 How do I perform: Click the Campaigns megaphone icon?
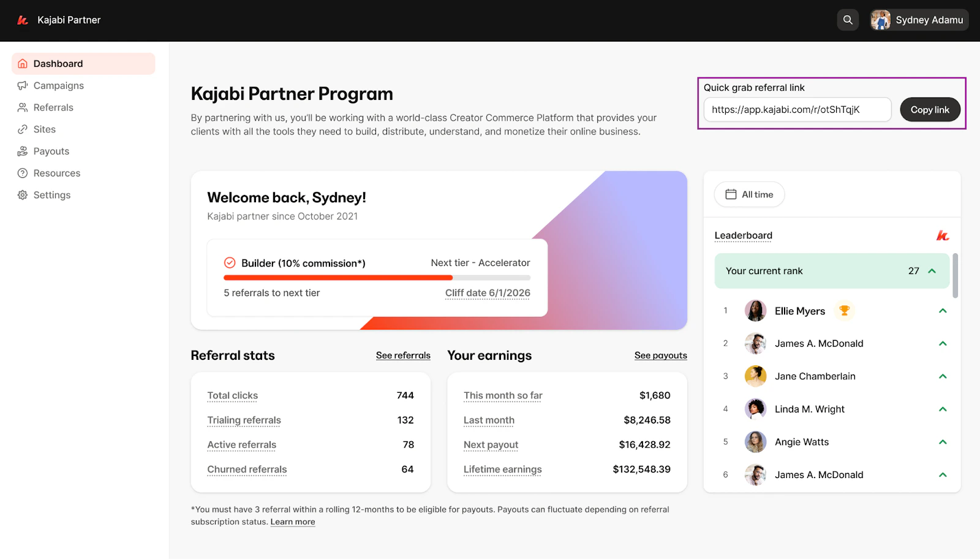(x=23, y=85)
